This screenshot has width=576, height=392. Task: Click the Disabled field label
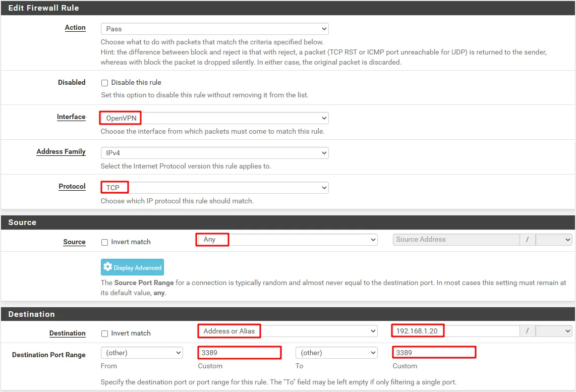pyautogui.click(x=72, y=82)
